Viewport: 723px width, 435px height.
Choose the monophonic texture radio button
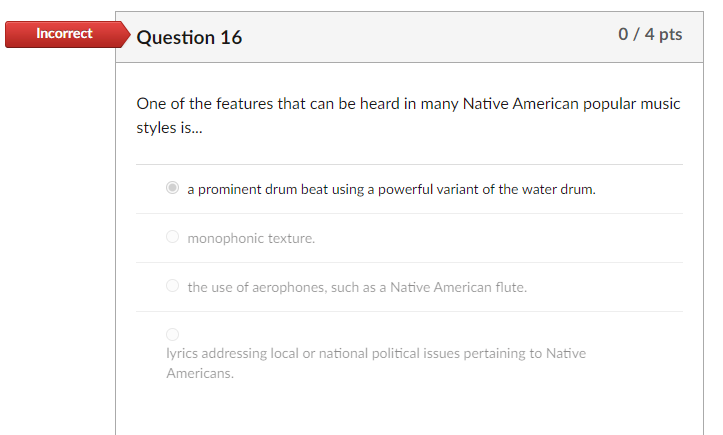coord(173,237)
